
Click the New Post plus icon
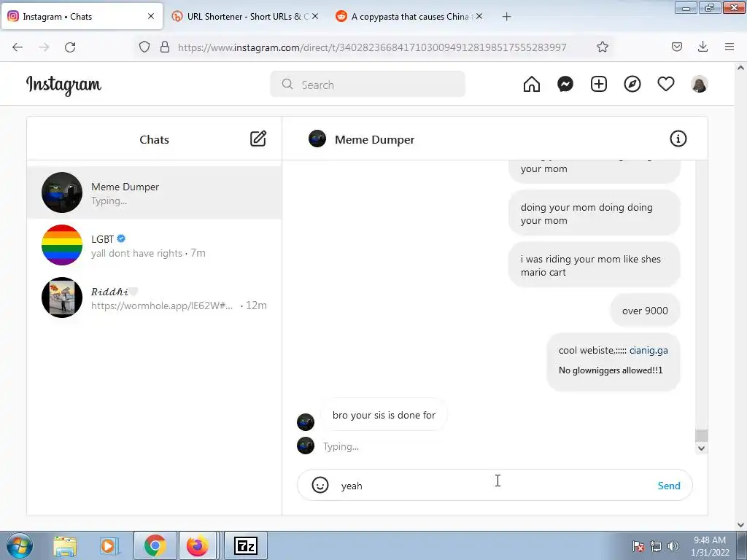coord(599,85)
